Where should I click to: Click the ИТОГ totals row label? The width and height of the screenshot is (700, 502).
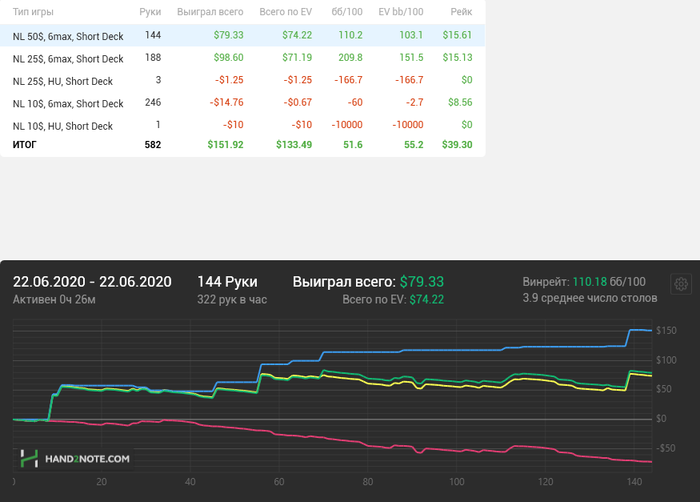point(25,145)
